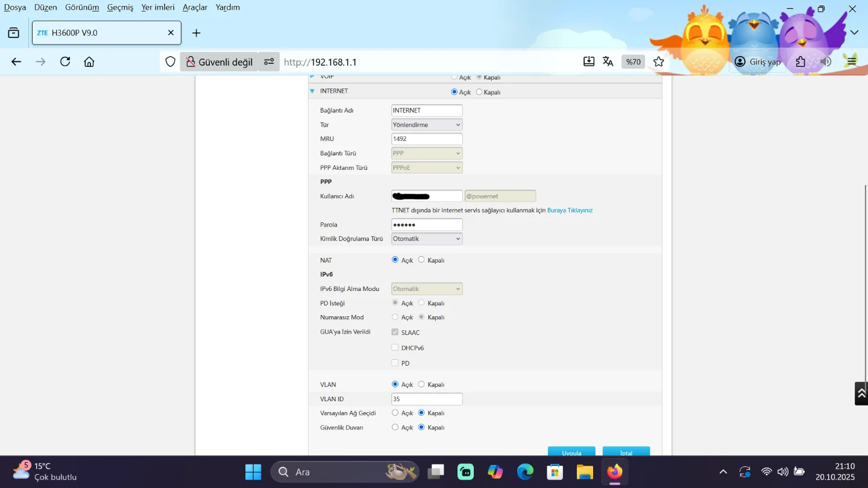The height and width of the screenshot is (488, 868).
Task: Open the Geçmiş menu
Action: 120,7
